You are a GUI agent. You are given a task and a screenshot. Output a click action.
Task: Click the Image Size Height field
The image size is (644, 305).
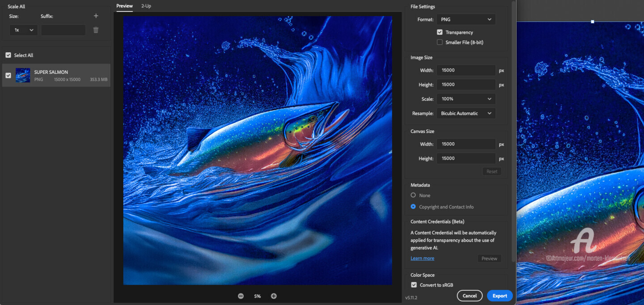[466, 85]
